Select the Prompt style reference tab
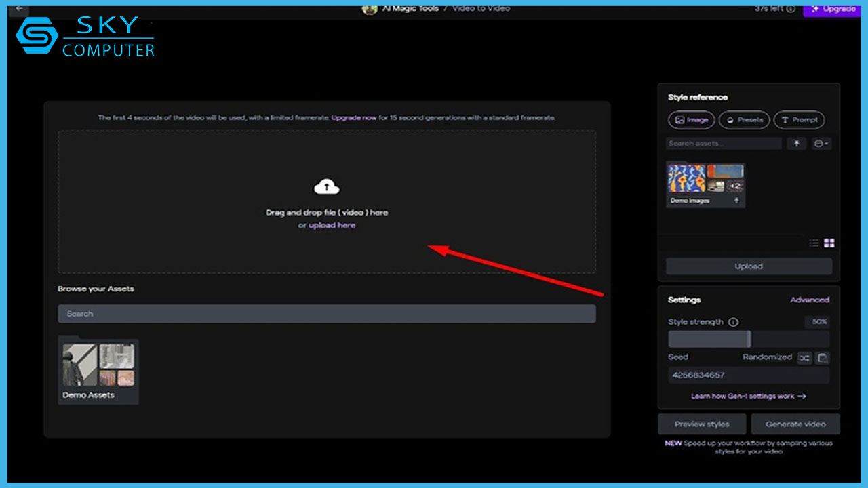 pos(799,120)
